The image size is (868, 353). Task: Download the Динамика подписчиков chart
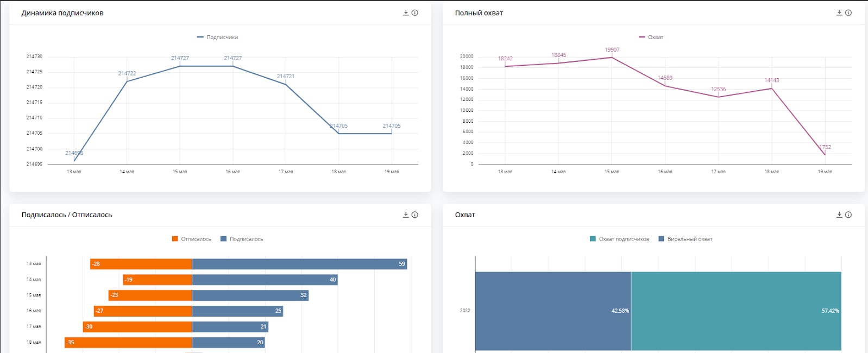[x=406, y=12]
